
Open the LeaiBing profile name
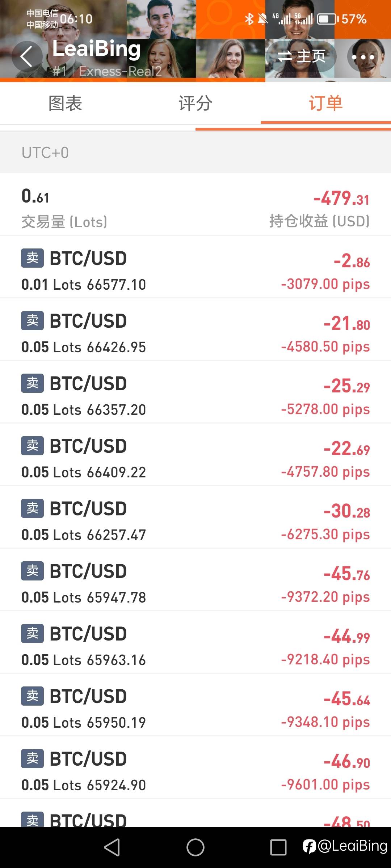(x=96, y=49)
